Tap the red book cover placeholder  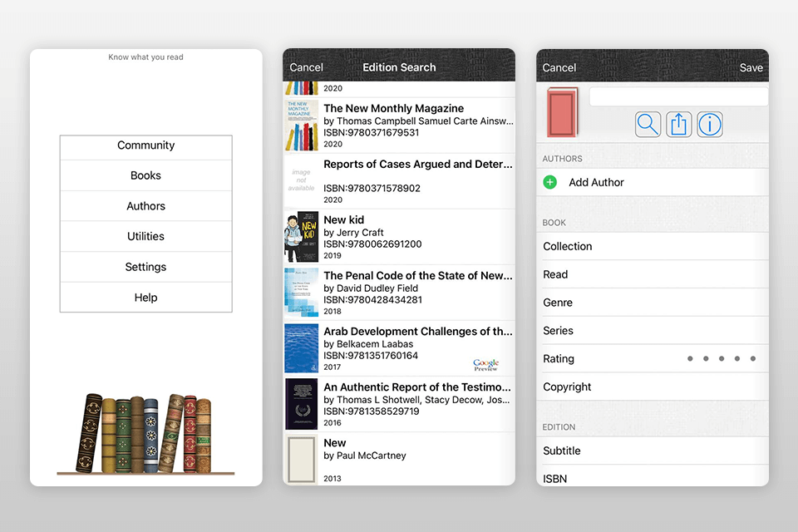[563, 112]
